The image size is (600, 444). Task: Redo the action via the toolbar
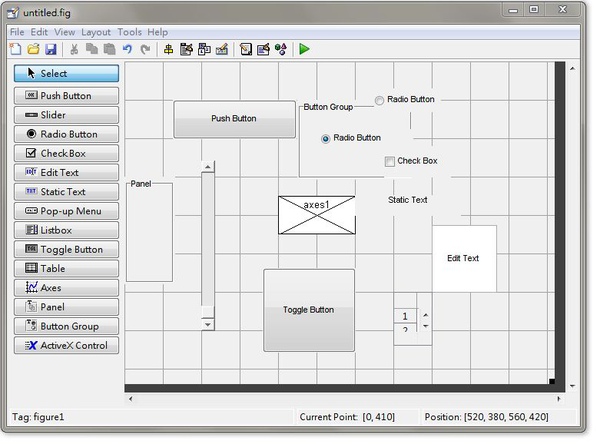coord(145,49)
